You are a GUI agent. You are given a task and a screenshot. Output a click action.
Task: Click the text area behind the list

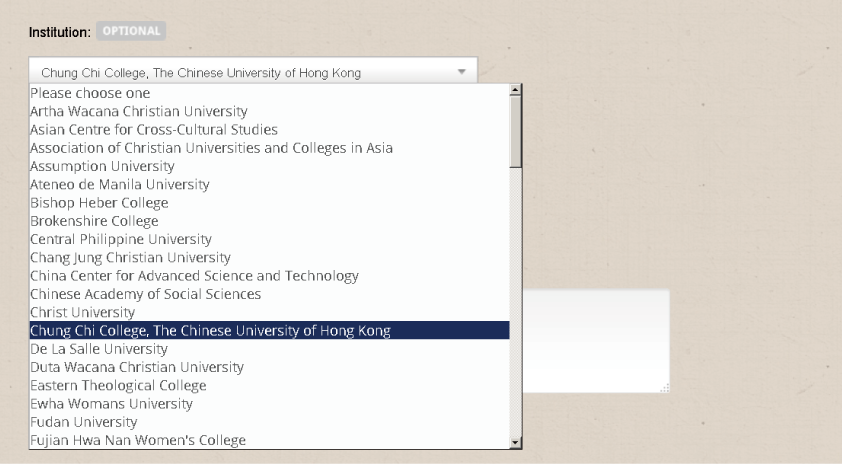[596, 341]
